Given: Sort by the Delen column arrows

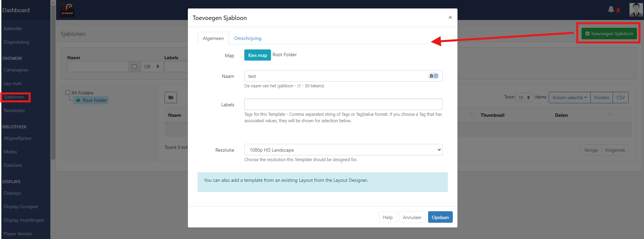Looking at the screenshot, I should (610, 115).
